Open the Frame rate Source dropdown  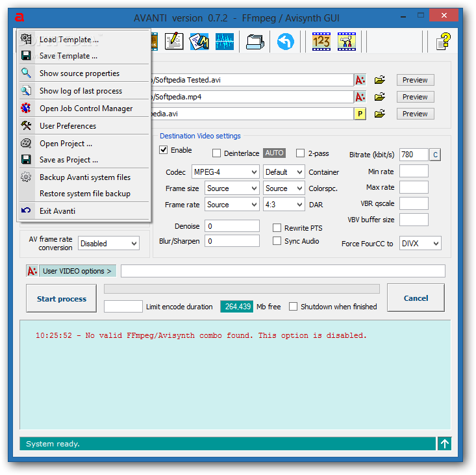click(x=232, y=205)
